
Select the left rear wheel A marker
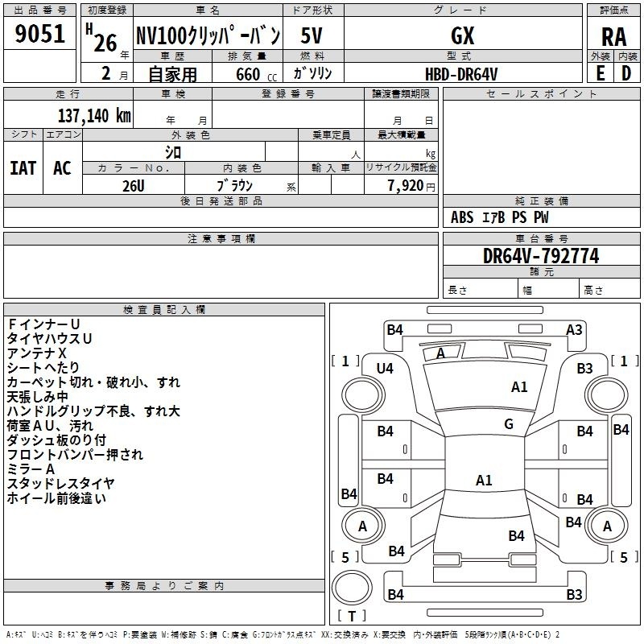362,526
